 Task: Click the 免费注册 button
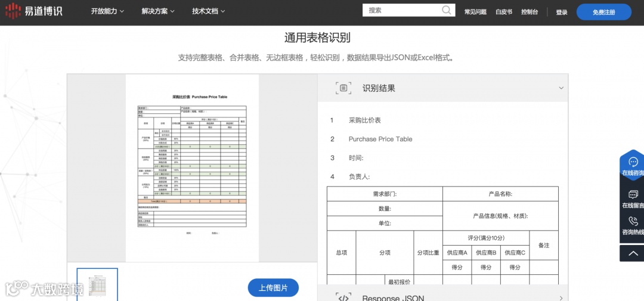[603, 13]
